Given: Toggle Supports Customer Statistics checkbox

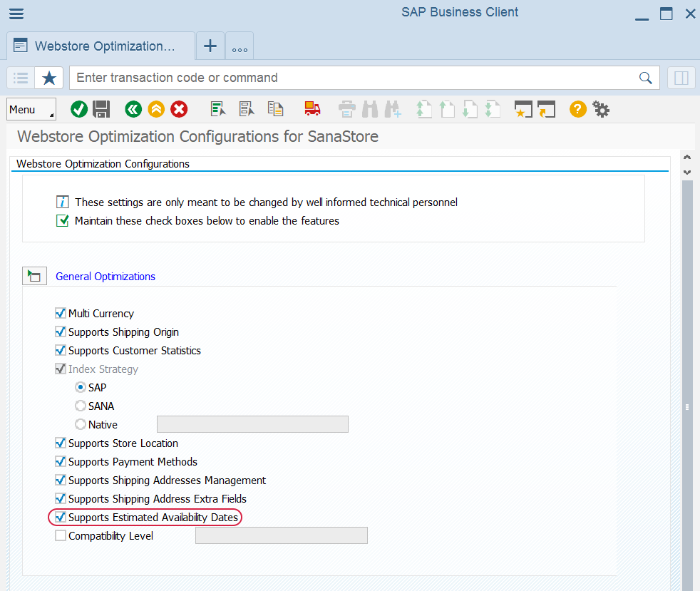Looking at the screenshot, I should (61, 351).
